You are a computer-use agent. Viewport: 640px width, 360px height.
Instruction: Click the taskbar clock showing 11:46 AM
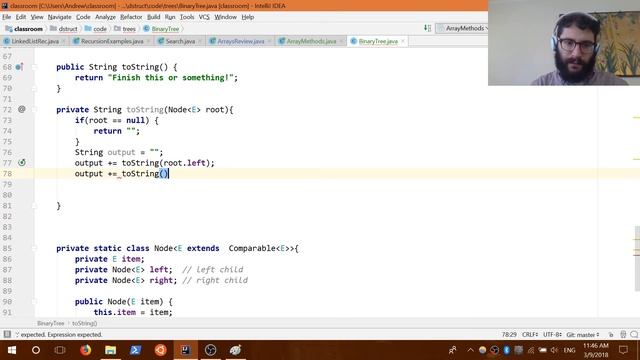click(x=596, y=350)
